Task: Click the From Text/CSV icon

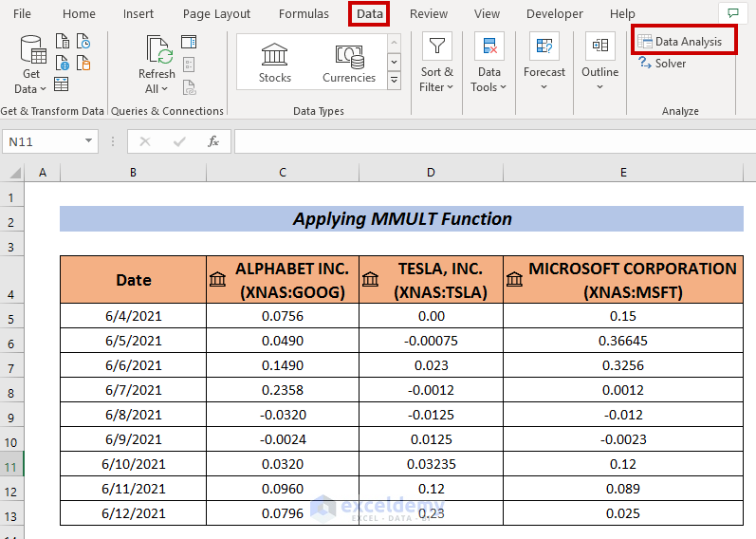Action: point(63,42)
